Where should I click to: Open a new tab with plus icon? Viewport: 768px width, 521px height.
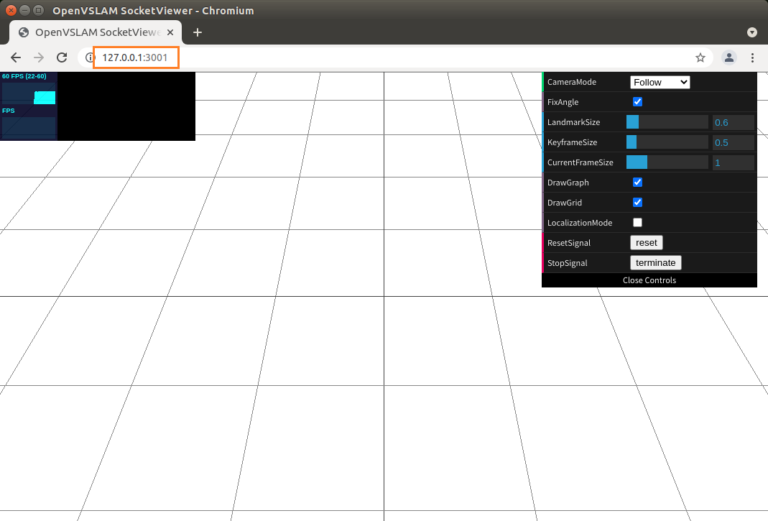197,32
